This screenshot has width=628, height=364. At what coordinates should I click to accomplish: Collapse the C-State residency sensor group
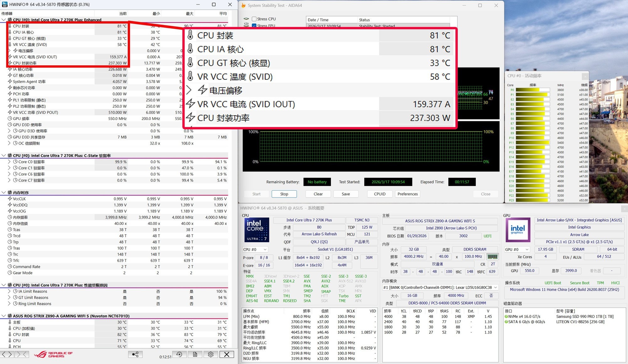[x=3, y=155]
